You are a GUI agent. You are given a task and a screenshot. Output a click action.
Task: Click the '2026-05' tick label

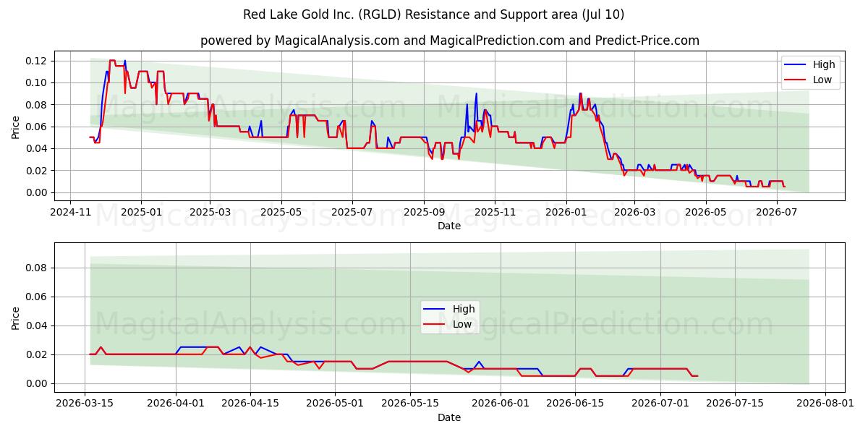(x=705, y=212)
